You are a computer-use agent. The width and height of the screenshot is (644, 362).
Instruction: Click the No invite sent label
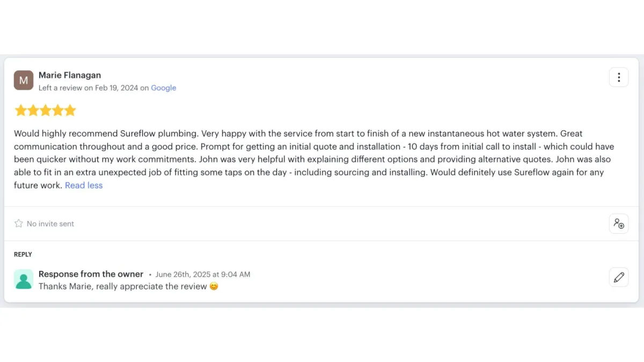(50, 224)
